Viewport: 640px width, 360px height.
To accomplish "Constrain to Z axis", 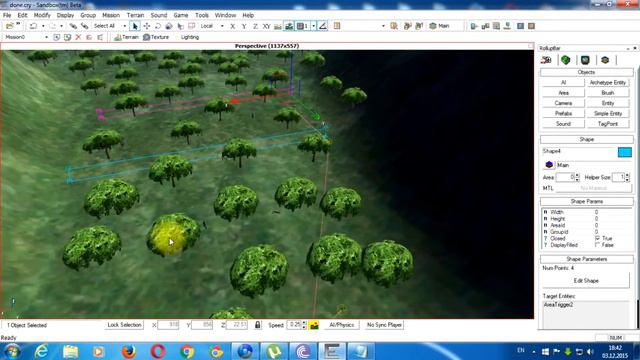I will [x=255, y=26].
